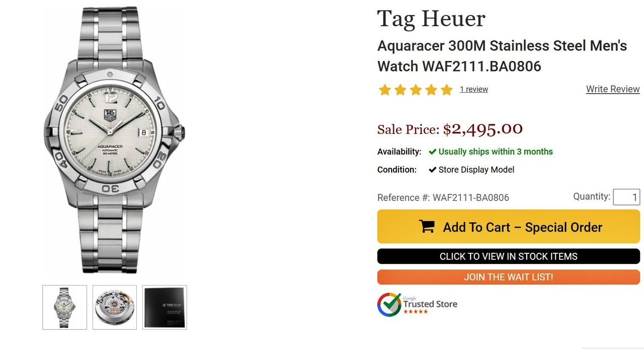
Task: Click the first gold rating star
Action: tap(384, 90)
